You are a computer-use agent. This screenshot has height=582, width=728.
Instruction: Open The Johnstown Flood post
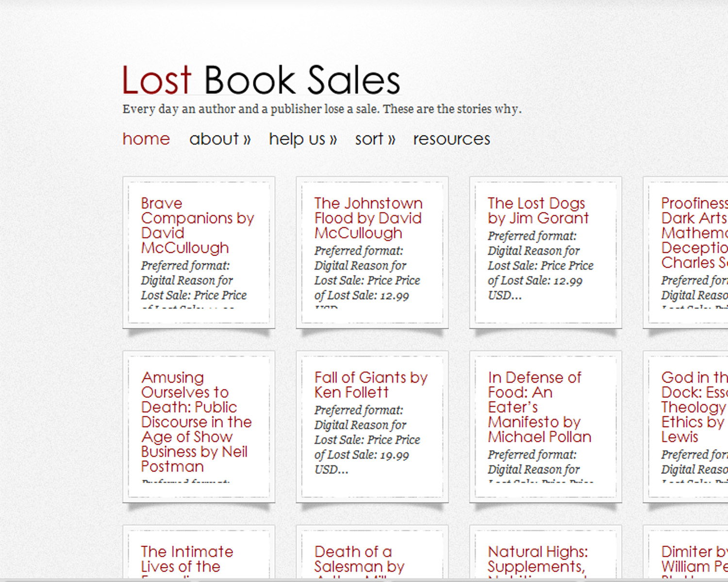tap(368, 218)
